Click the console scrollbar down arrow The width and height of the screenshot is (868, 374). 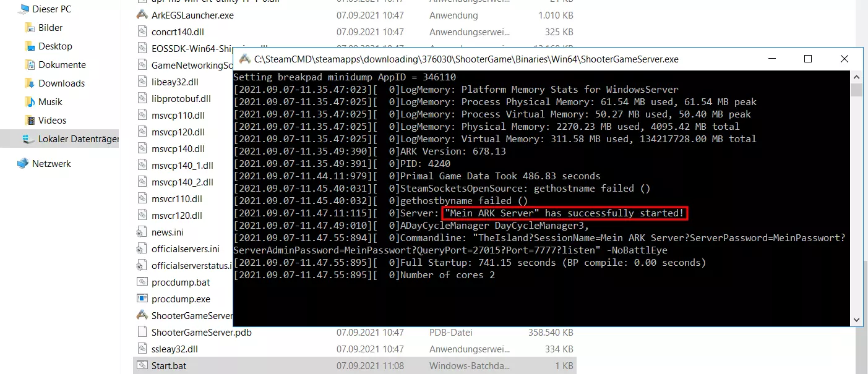(856, 320)
